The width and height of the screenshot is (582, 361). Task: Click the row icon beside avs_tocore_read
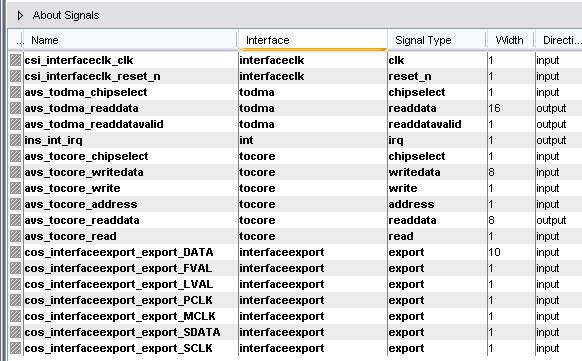point(16,236)
